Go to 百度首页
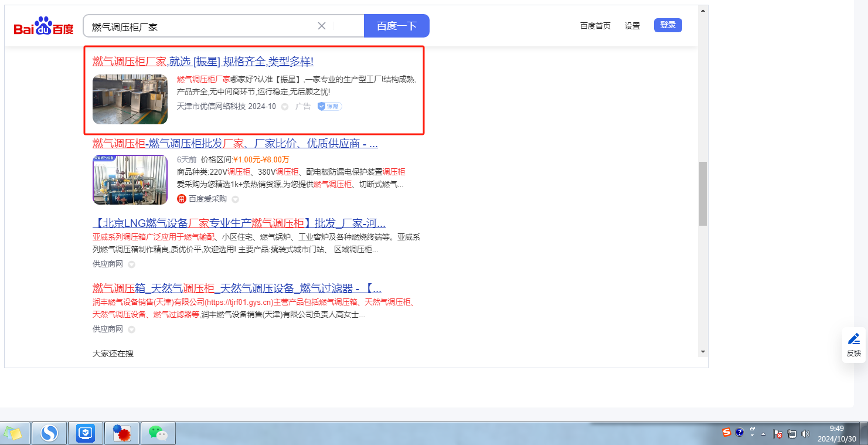Screen dimensions: 868x445 pos(595,26)
